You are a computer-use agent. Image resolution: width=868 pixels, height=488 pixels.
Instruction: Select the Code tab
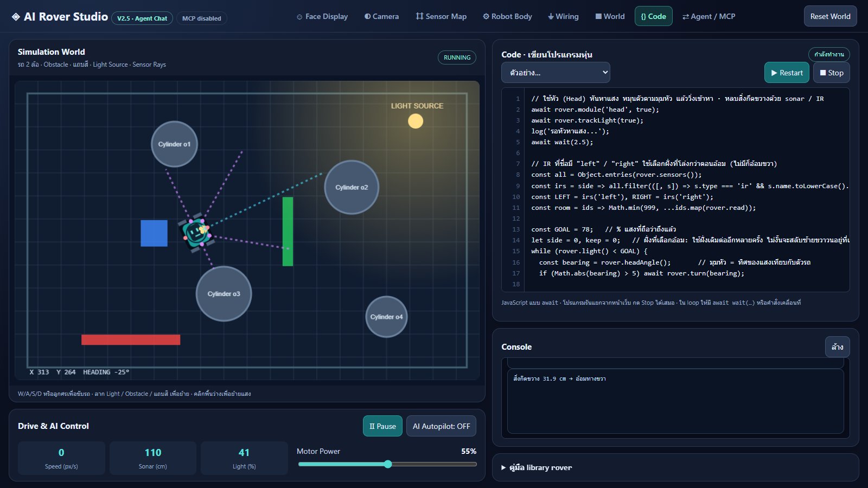654,16
